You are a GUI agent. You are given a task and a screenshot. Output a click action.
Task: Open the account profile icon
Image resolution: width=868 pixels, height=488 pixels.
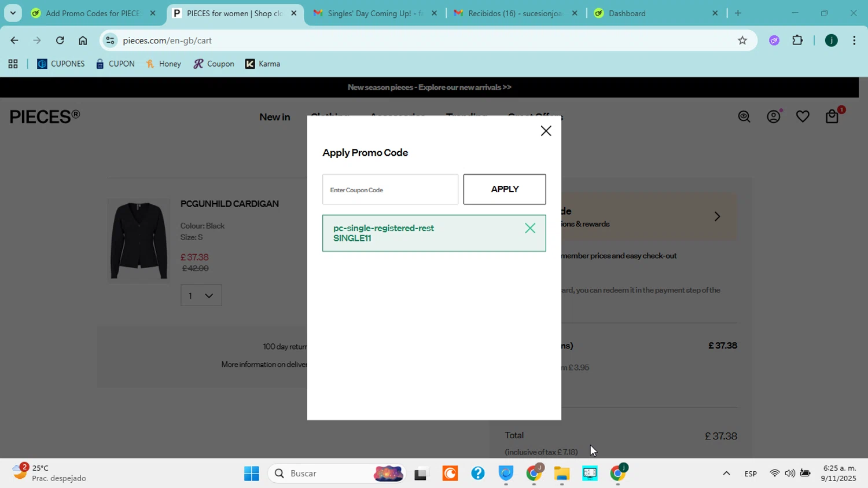(x=774, y=117)
